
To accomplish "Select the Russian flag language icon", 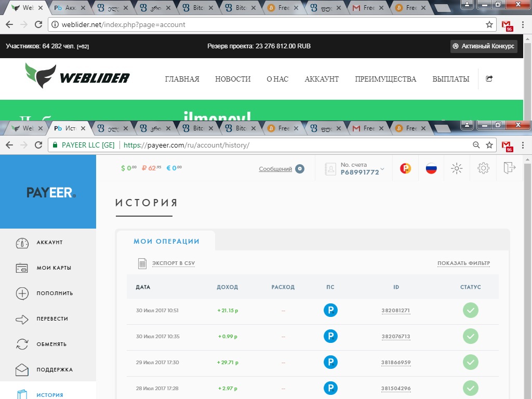I will click(x=431, y=168).
